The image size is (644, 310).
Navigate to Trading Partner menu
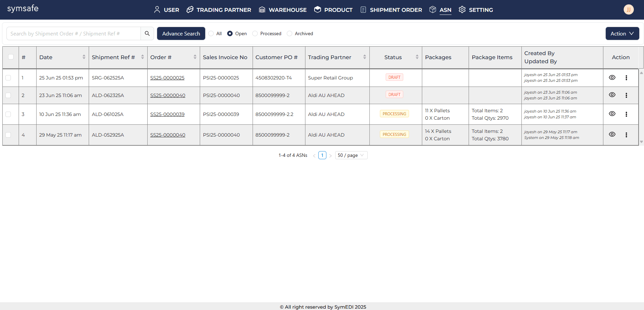[x=219, y=10]
